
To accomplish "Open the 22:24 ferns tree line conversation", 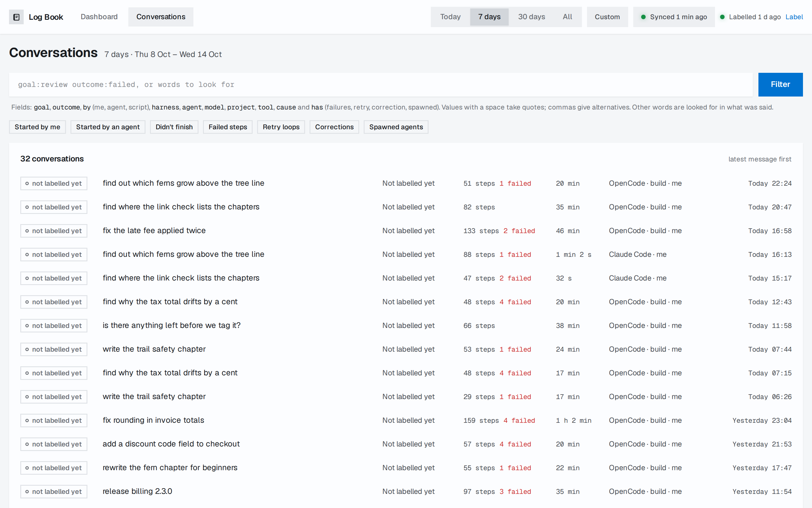I will pyautogui.click(x=406, y=183).
